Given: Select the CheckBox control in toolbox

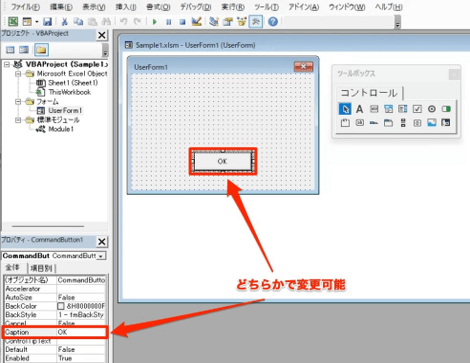Looking at the screenshot, I should [x=417, y=109].
